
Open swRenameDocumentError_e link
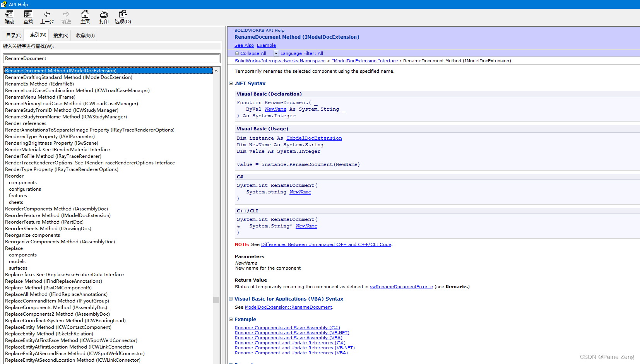tap(401, 287)
